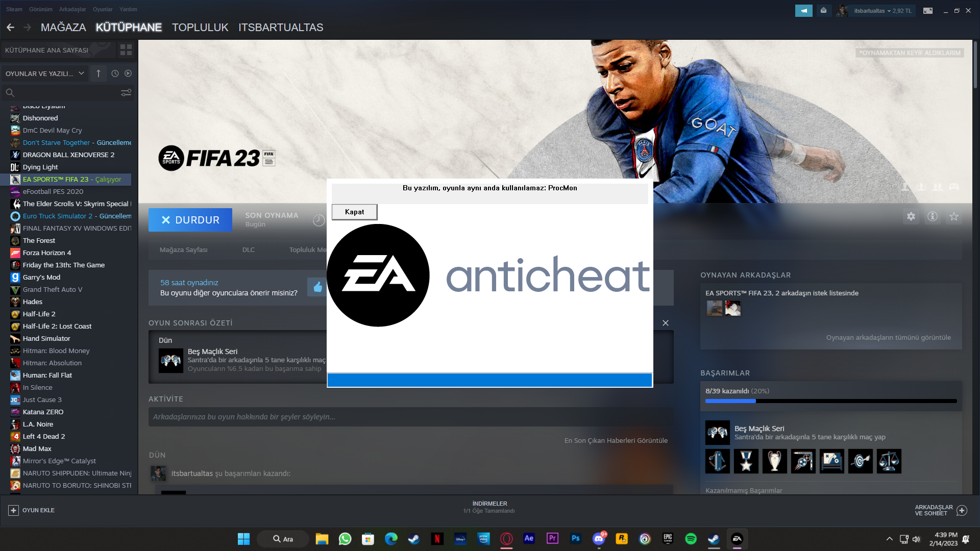Switch library to grid view icon
This screenshot has height=551, width=980.
pos(126,50)
